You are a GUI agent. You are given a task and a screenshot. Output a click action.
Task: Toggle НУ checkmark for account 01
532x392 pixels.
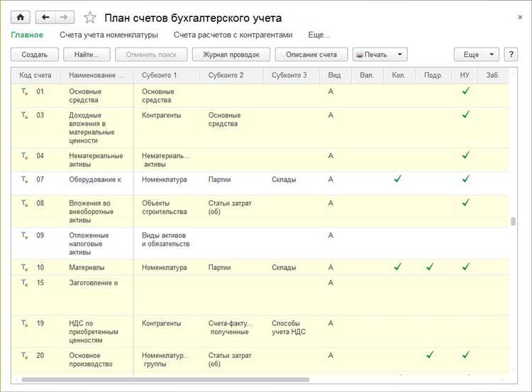tap(465, 91)
